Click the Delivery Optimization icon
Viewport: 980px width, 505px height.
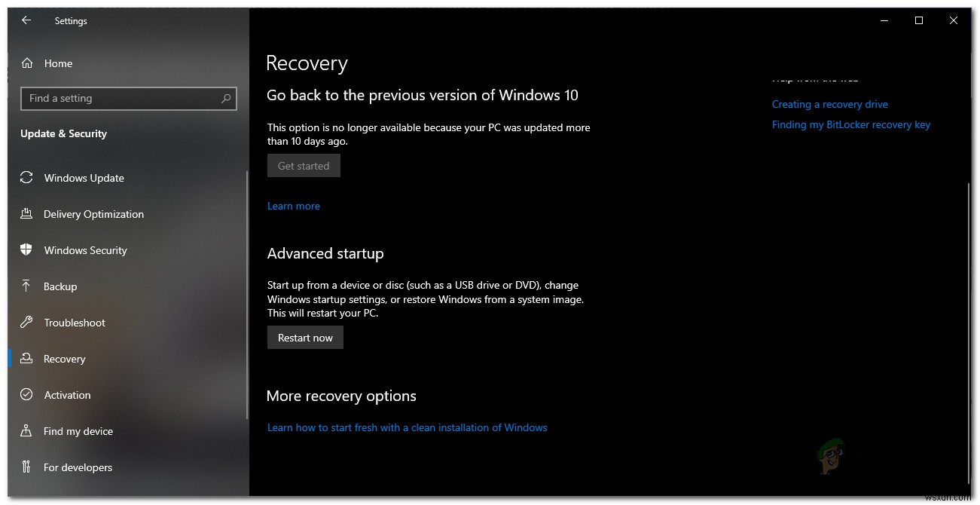(27, 214)
